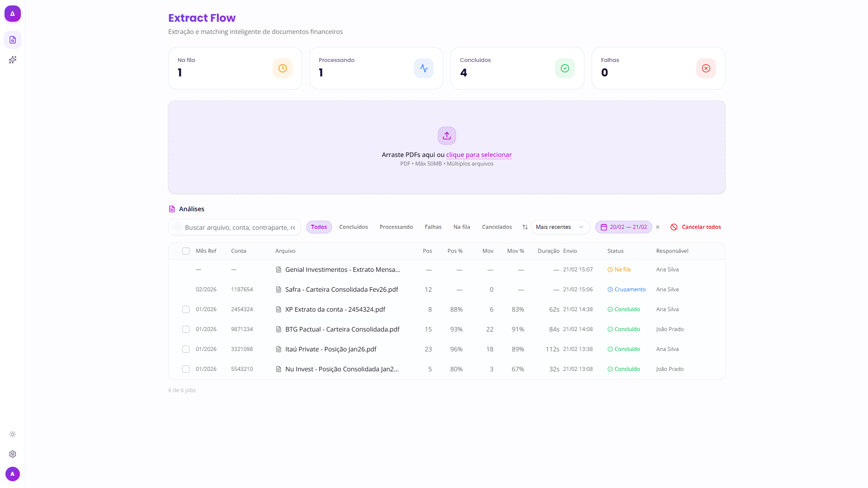Select the XP Extrato row checkbox
Viewport: 868px width, 488px height.
pos(186,309)
